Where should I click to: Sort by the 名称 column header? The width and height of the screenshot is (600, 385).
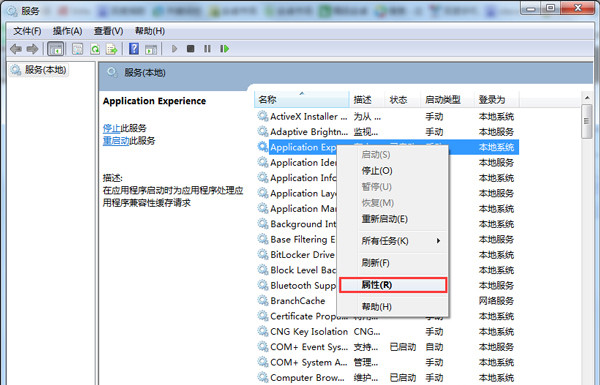[x=302, y=100]
